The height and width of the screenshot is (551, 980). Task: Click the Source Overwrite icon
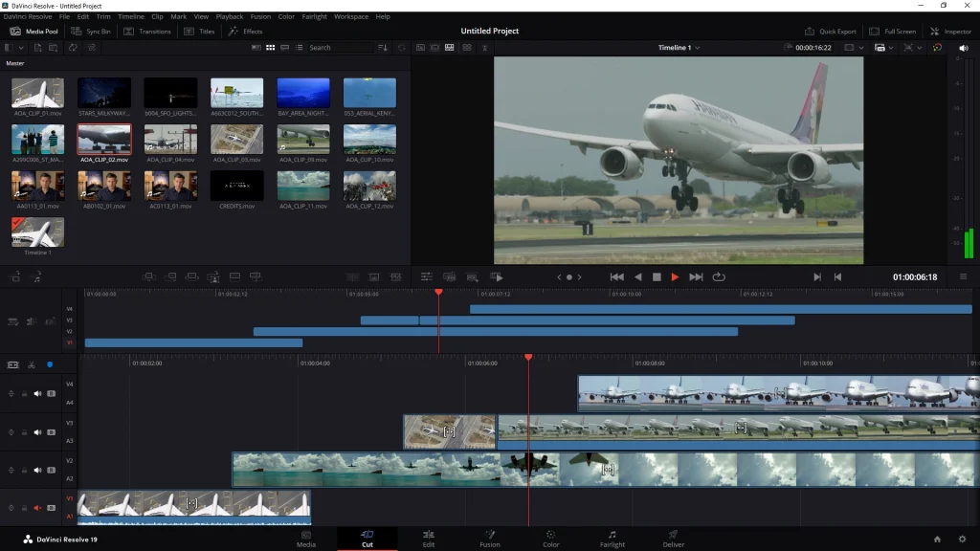pos(256,276)
